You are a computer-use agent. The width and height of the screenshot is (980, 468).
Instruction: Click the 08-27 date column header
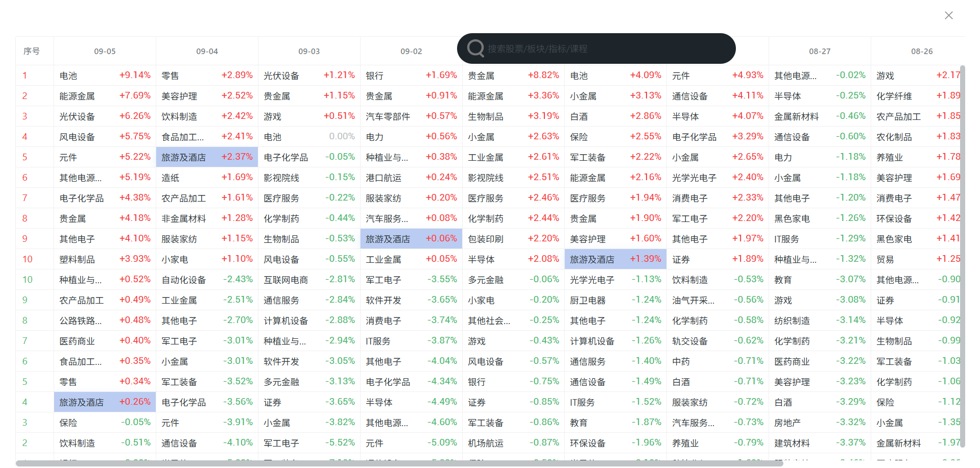coord(820,52)
